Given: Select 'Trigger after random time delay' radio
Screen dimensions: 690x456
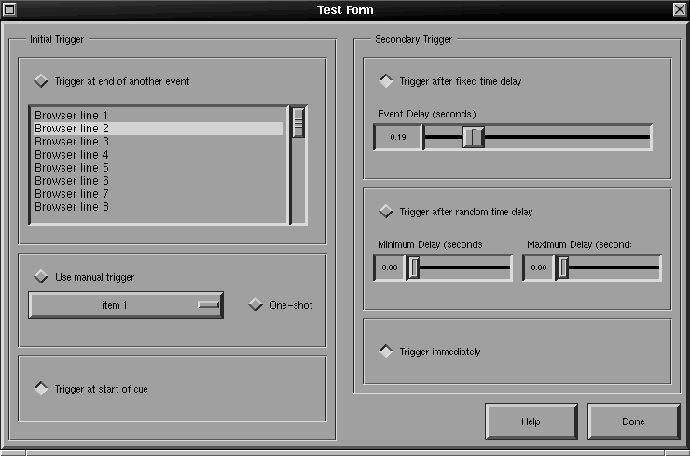Looking at the screenshot, I should 386,211.
